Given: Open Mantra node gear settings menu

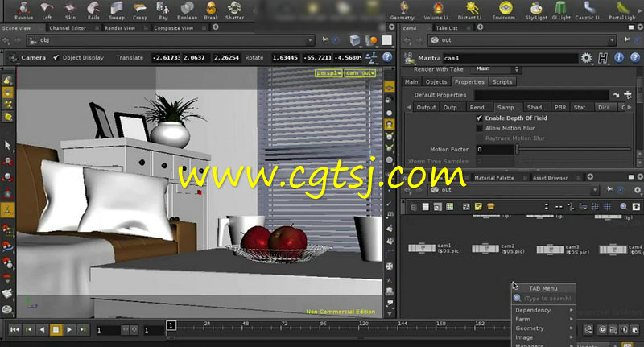Looking at the screenshot, I should point(586,58).
